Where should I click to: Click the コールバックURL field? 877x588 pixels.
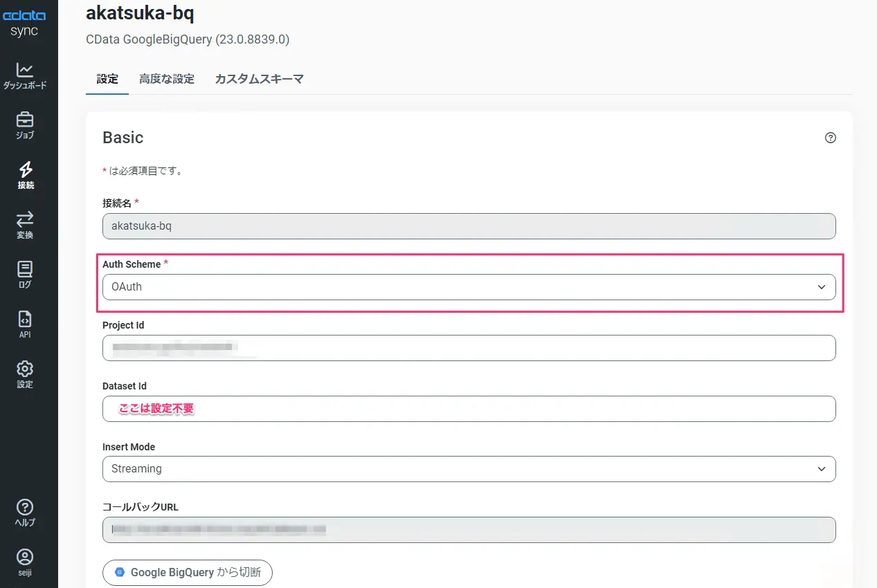click(469, 530)
